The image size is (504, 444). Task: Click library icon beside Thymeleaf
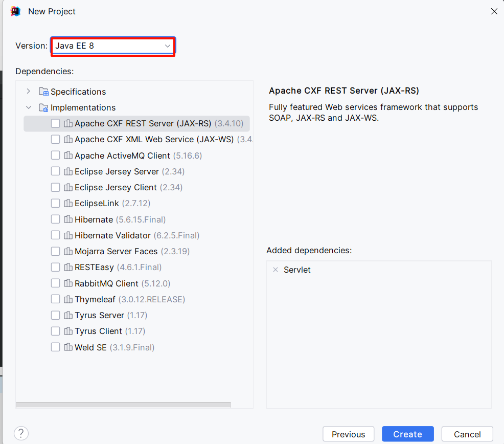[68, 299]
